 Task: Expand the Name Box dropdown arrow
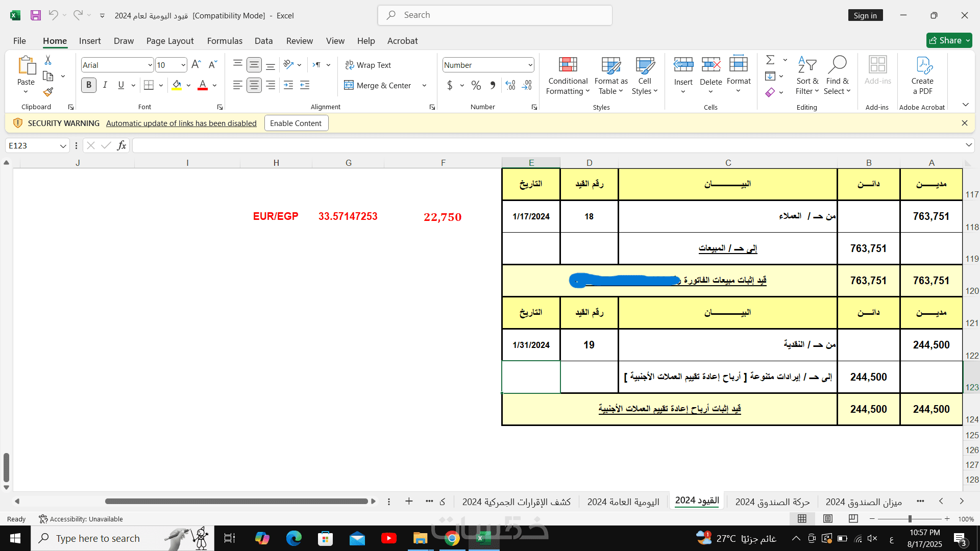click(x=63, y=146)
